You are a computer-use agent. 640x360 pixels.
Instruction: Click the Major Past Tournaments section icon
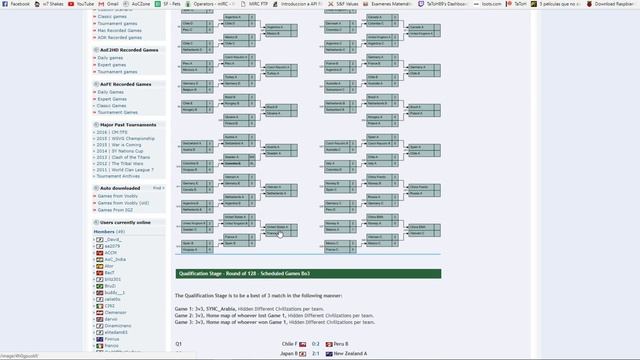[x=96, y=124]
